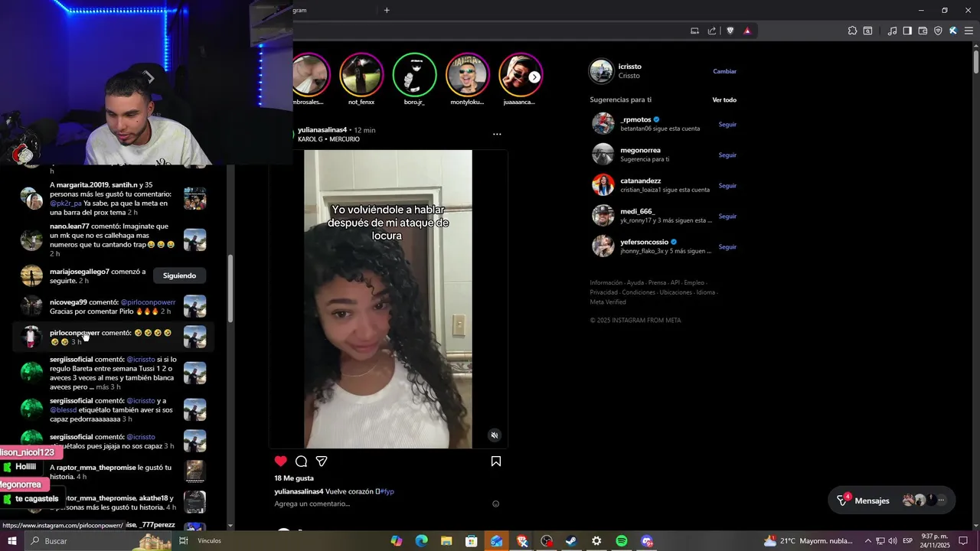
Task: Open @blessd mention in notification
Action: pos(64,410)
